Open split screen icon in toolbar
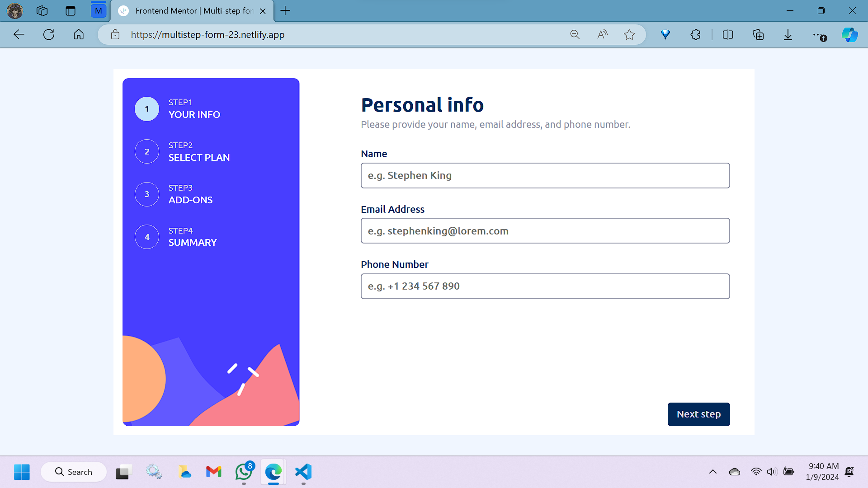 pos(728,35)
